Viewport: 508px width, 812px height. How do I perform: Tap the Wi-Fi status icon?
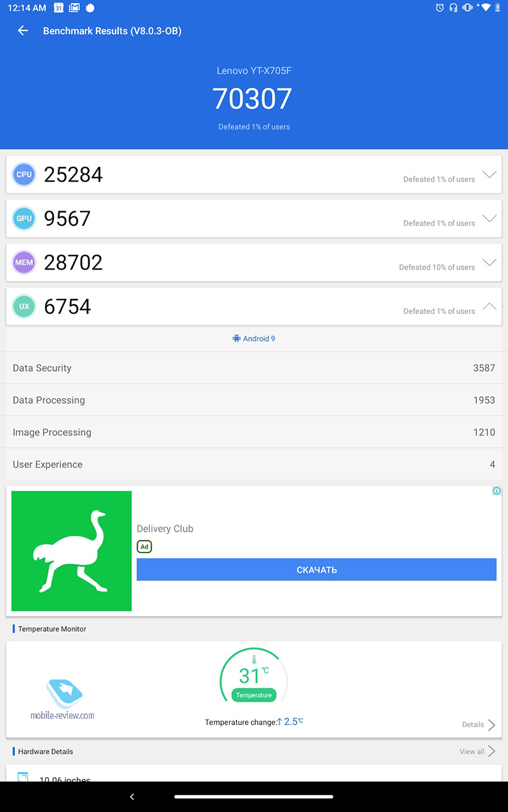(485, 8)
